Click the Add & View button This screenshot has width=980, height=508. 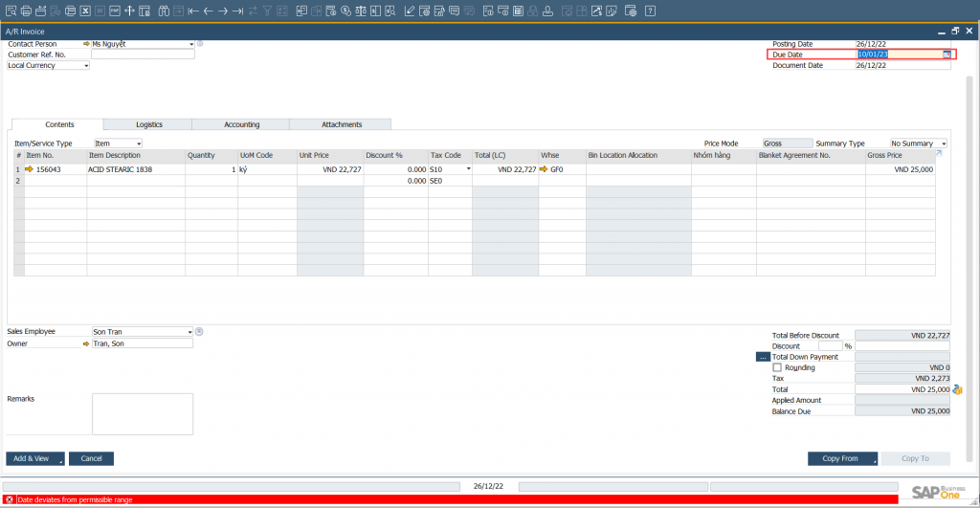35,458
